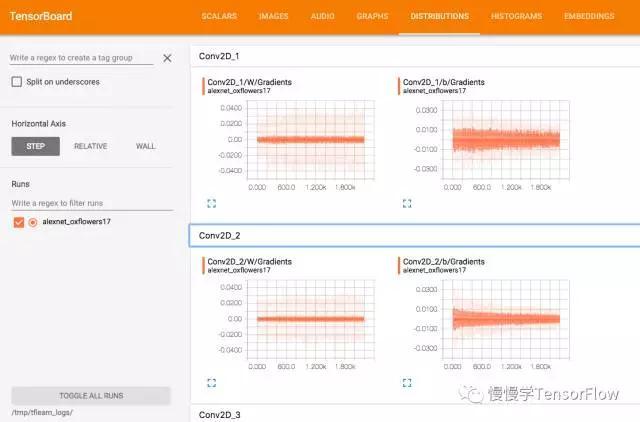
Task: Expand the Conv2D_2/W/Gradients chart to full size
Action: (x=211, y=383)
